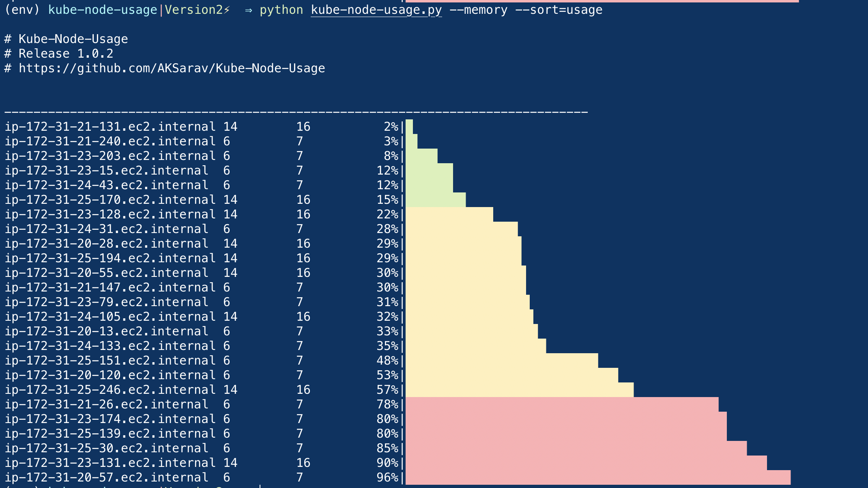868x488 pixels.
Task: Click the prompt arrow before python
Action: tap(248, 10)
